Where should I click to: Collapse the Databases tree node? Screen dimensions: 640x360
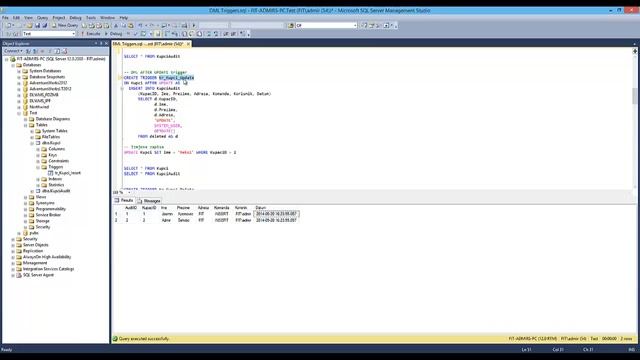click(13, 65)
